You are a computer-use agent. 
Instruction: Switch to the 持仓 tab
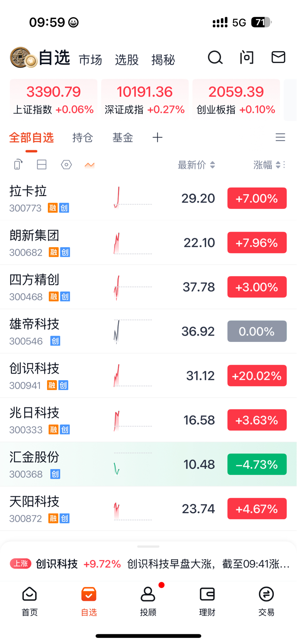click(x=83, y=138)
